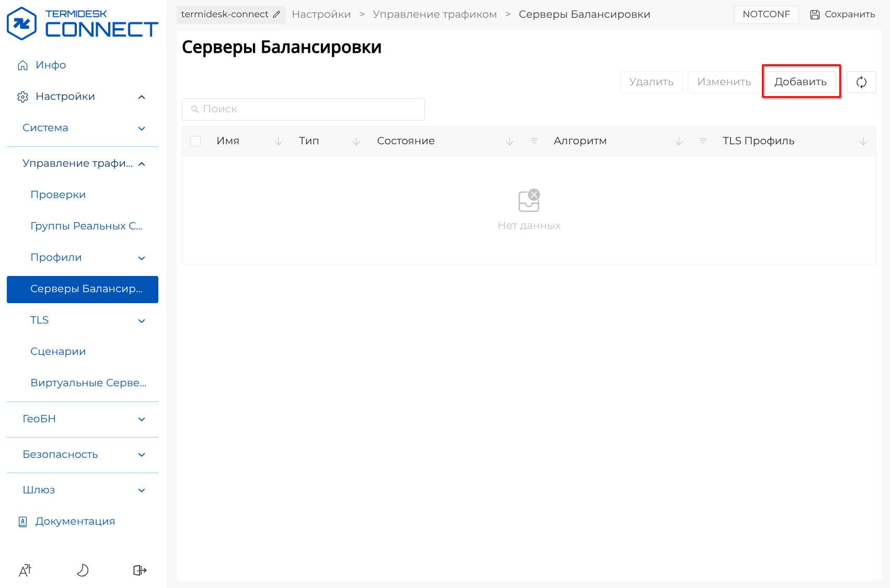Click the Сохранить button

pos(842,15)
